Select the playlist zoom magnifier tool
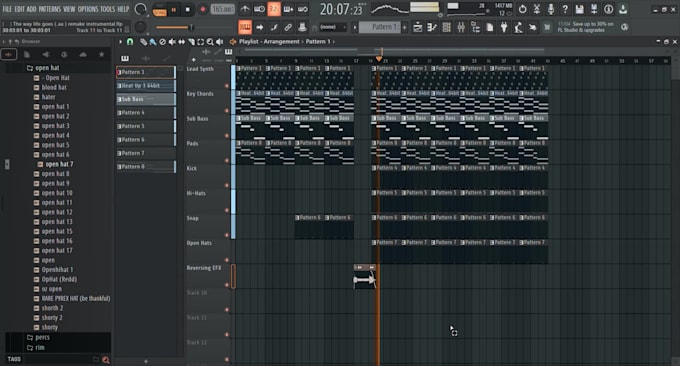Screen dimensions: 680x366 pos(210,42)
